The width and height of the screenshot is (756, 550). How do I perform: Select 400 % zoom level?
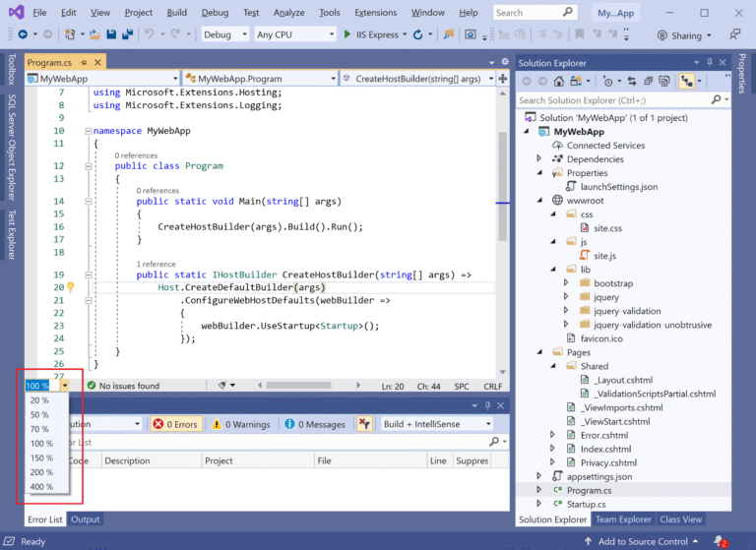pos(41,487)
